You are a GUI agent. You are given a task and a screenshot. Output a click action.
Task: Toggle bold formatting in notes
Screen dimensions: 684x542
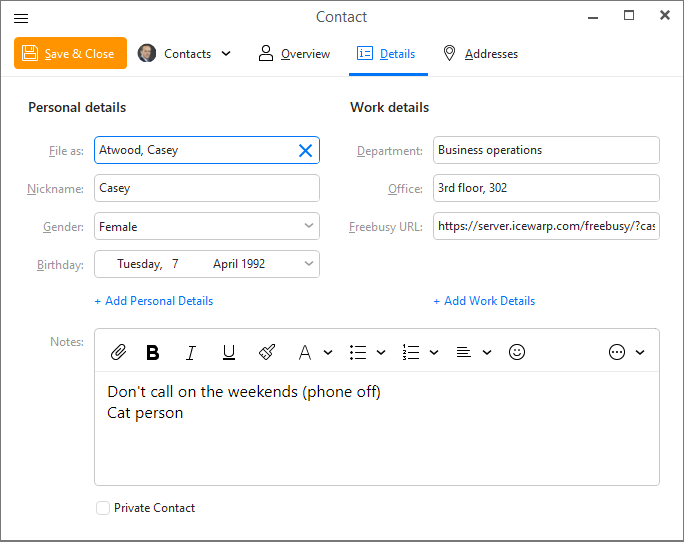click(153, 352)
